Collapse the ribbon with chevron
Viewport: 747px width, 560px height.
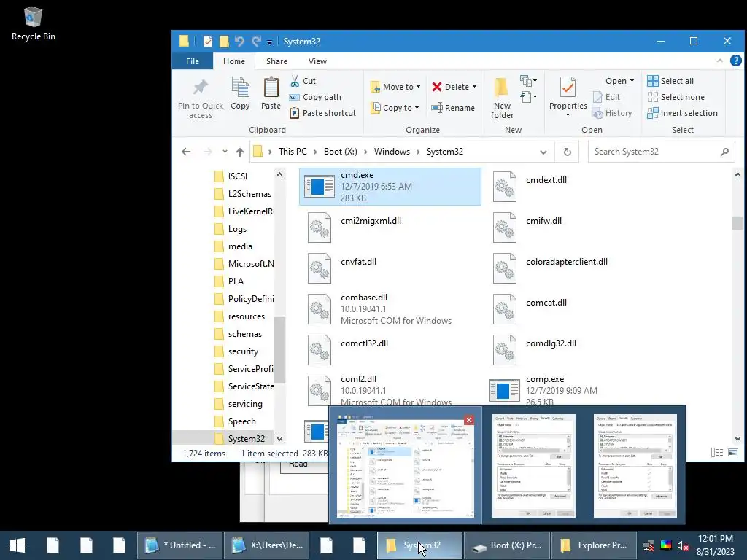pos(720,61)
